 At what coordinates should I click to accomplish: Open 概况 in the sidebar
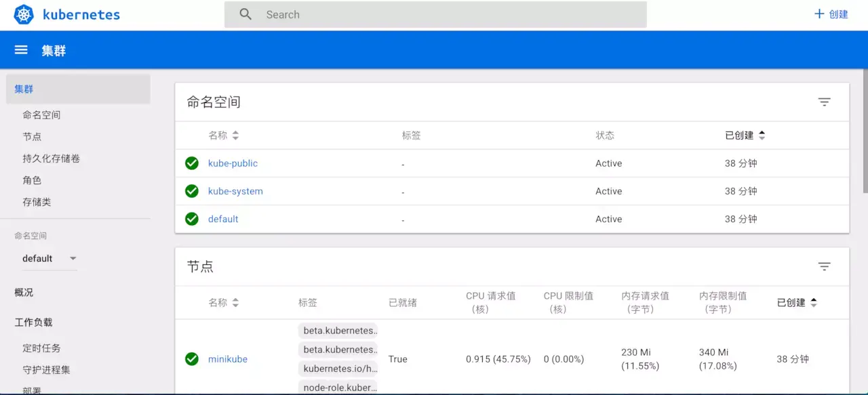(24, 293)
